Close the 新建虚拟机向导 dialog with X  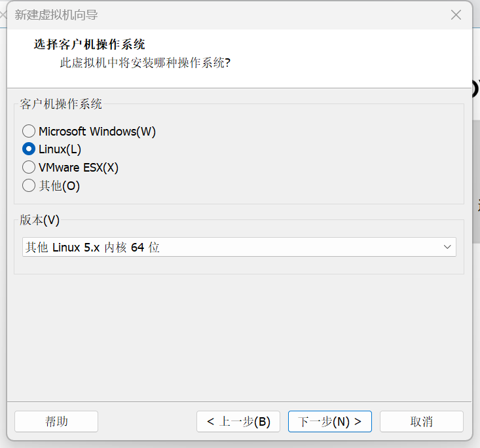[x=456, y=14]
